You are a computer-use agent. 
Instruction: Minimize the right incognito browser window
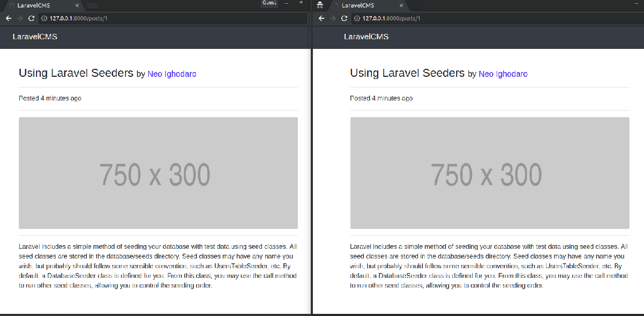(x=637, y=3)
